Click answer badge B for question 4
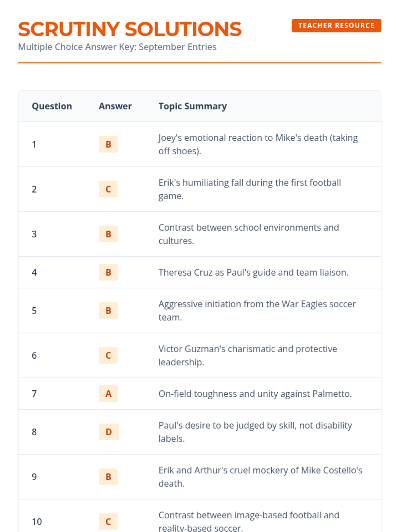399x532 pixels. coord(108,272)
